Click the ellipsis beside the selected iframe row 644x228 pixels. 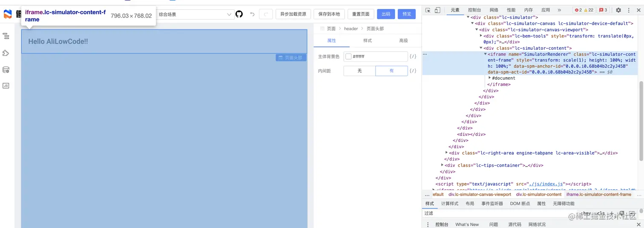click(x=425, y=55)
